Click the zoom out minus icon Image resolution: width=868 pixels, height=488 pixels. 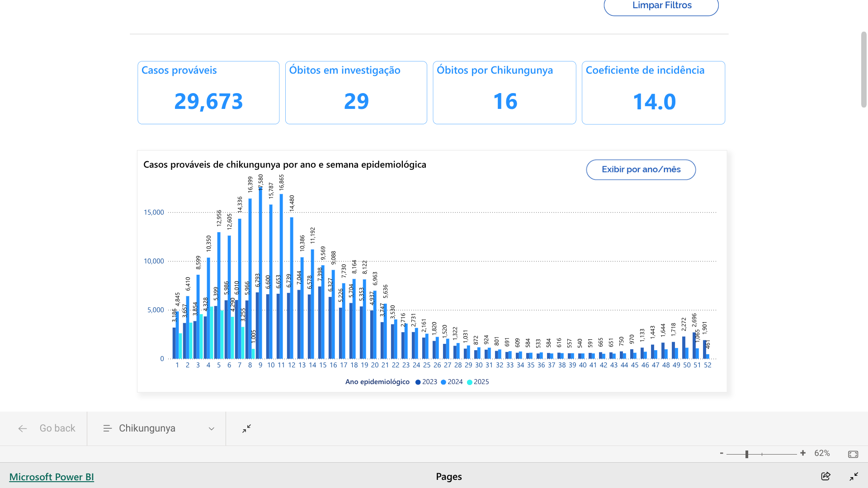[x=722, y=453]
